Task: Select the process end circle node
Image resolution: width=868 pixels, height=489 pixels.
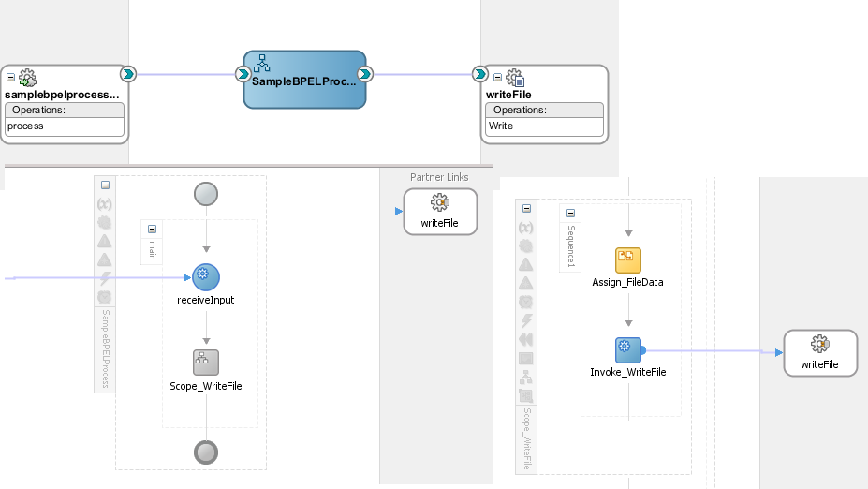Action: [206, 452]
